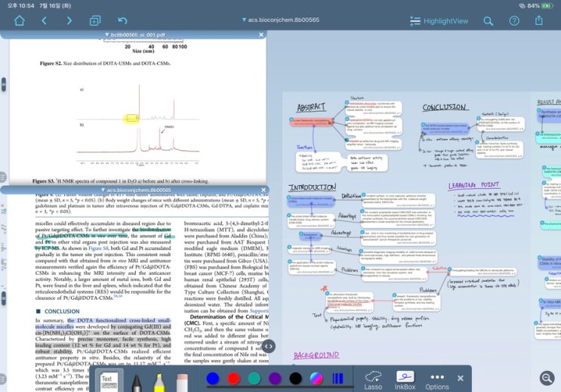
Task: Toggle the Text tool
Action: pos(109,381)
